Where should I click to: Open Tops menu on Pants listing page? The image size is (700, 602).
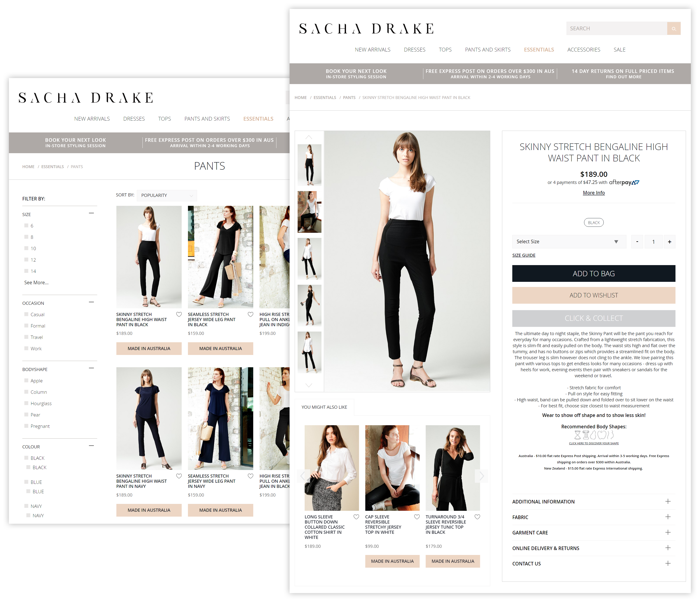[165, 119]
